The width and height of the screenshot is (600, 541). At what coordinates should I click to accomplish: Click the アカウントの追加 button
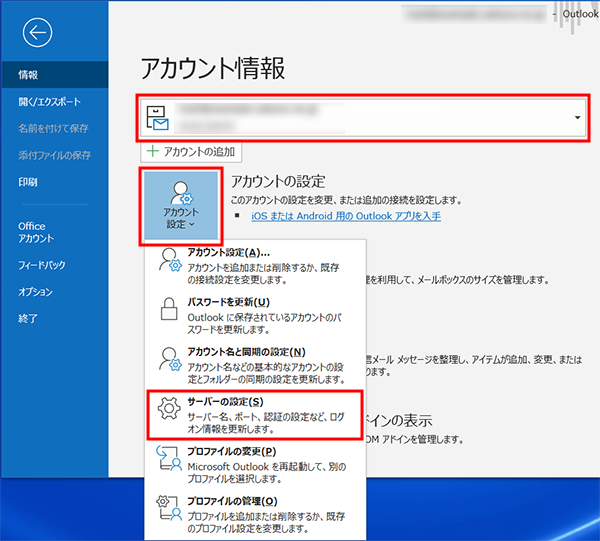[190, 151]
